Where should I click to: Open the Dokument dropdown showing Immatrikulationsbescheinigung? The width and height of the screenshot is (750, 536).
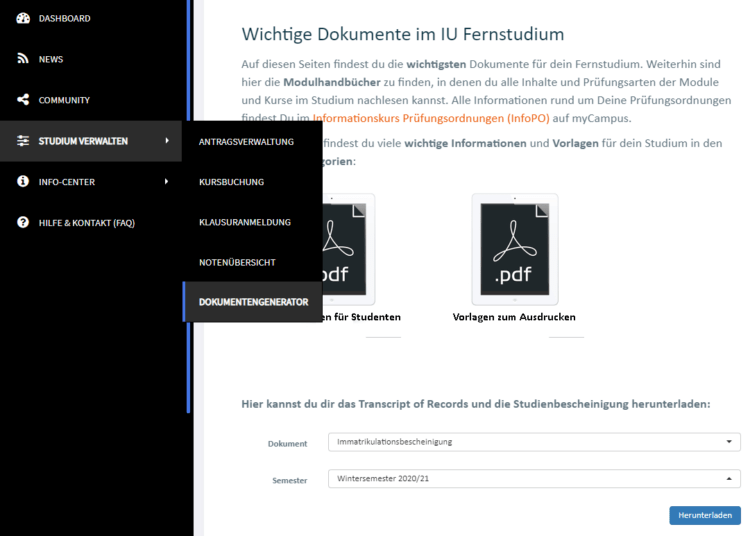pos(534,442)
